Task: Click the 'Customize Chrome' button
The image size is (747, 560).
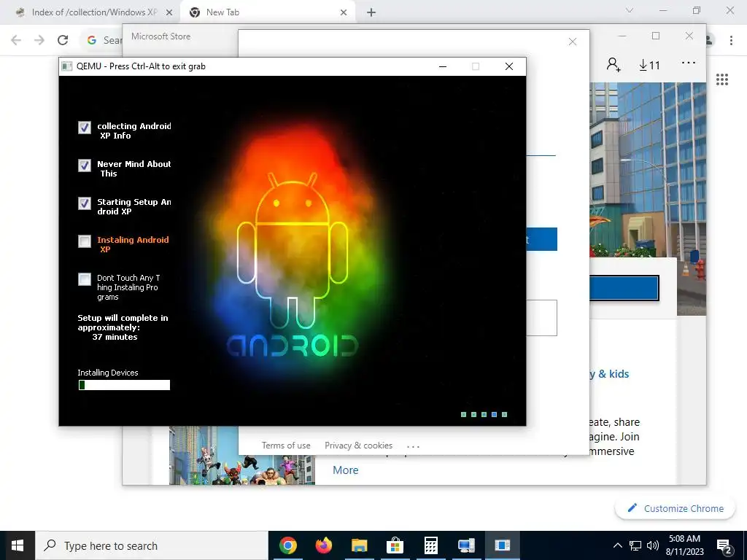Action: coord(675,508)
